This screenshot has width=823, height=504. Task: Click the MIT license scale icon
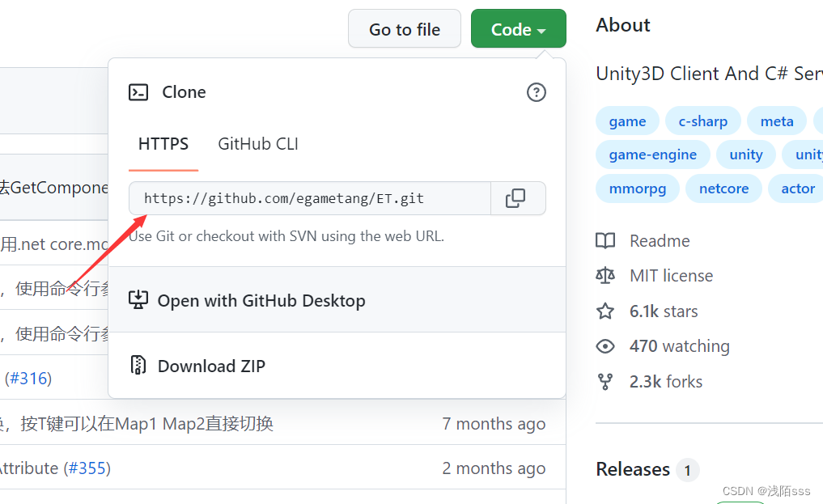tap(605, 276)
